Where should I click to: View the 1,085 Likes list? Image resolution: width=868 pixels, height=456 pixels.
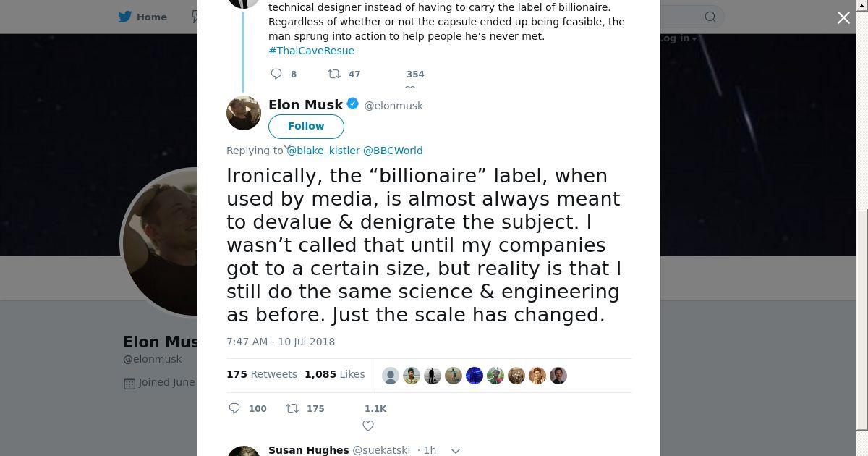[x=334, y=374]
